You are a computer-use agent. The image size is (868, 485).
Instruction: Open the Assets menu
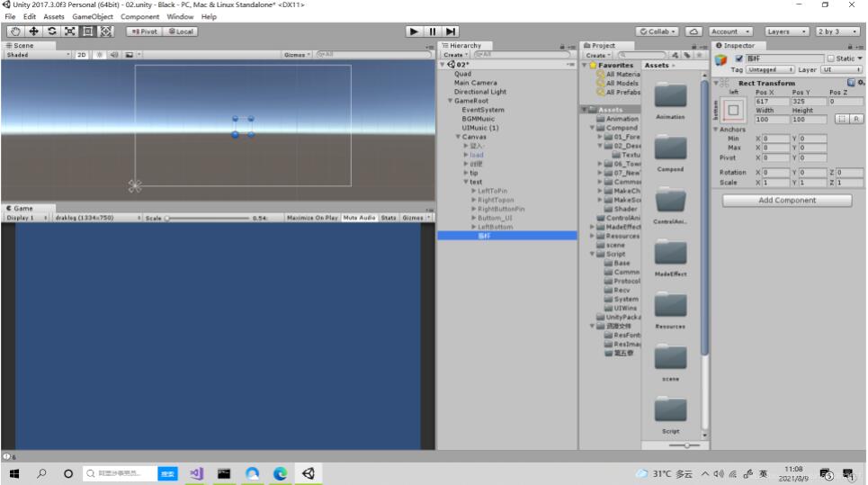[54, 16]
